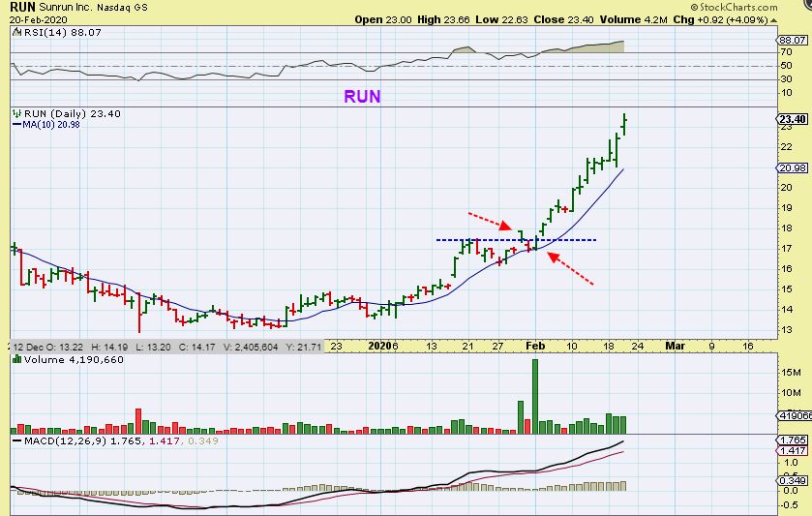Click the 20.98 moving average tag on right axis
The height and width of the screenshot is (516, 812).
click(793, 167)
